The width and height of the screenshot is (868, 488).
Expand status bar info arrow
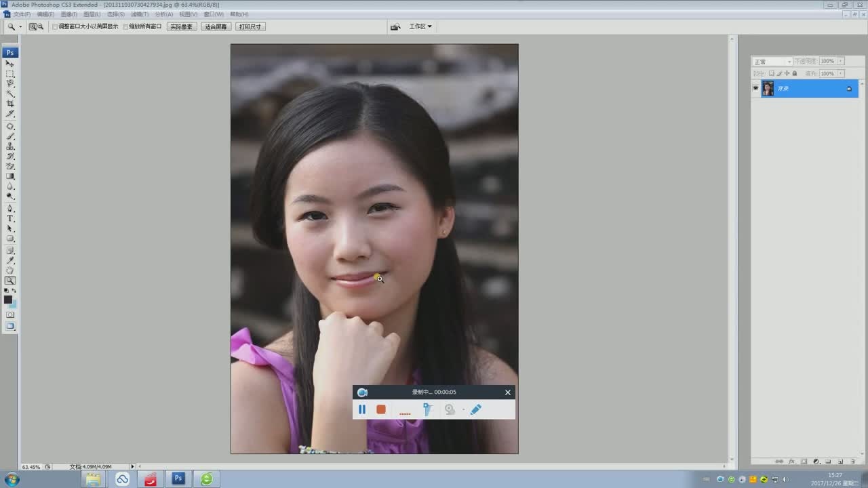[x=132, y=466]
